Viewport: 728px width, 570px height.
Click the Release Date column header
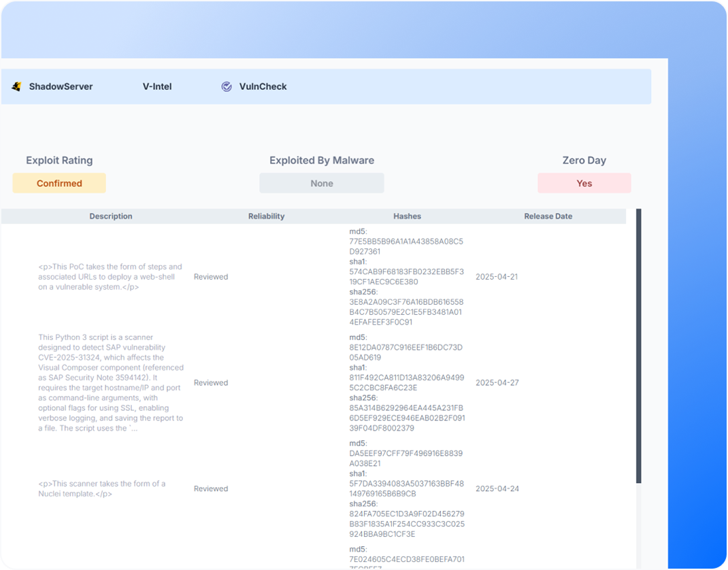coord(548,216)
